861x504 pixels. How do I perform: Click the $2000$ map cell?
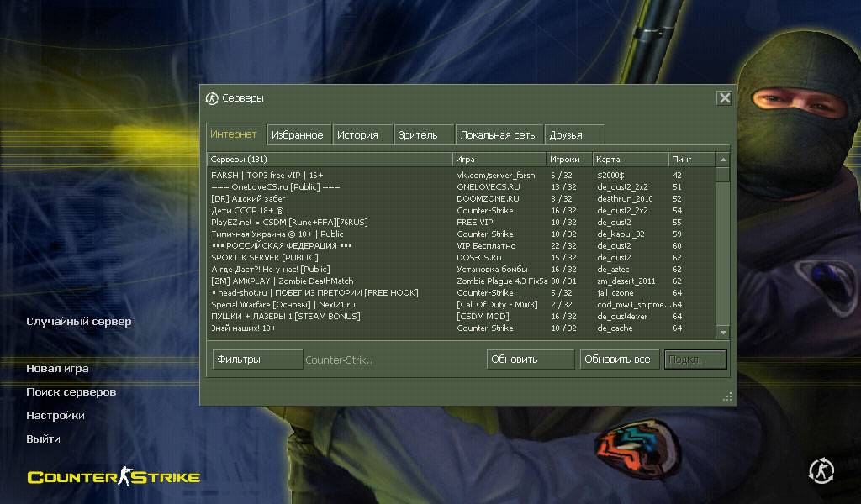pos(610,176)
